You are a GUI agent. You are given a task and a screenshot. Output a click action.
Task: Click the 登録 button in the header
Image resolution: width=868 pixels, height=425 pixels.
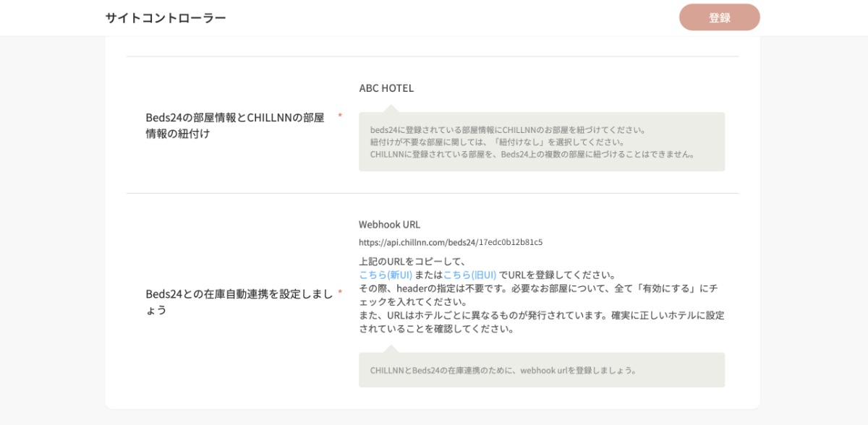pyautogui.click(x=720, y=17)
